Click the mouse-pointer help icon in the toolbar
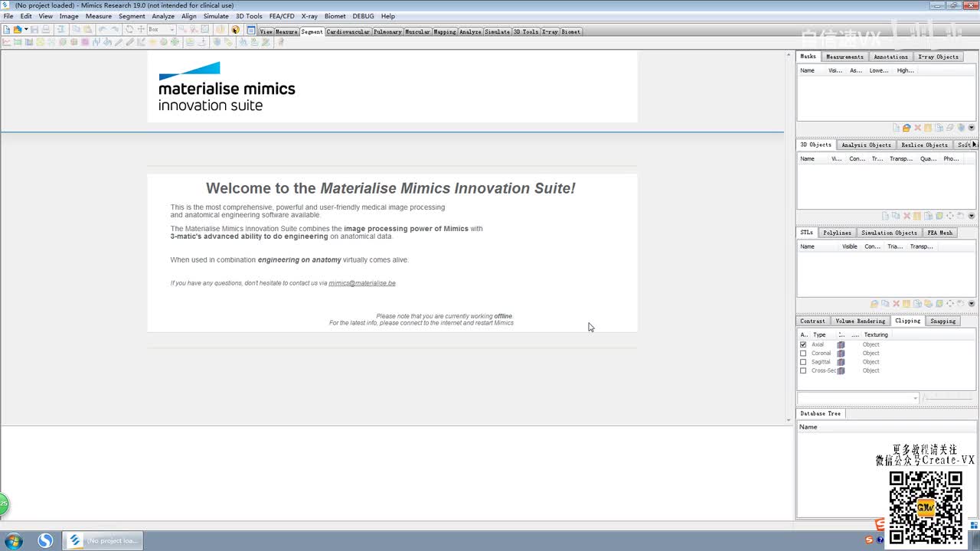The height and width of the screenshot is (551, 980). 235,30
